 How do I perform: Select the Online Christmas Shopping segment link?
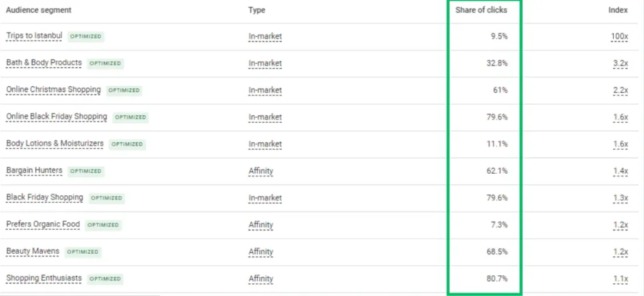pyautogui.click(x=53, y=90)
